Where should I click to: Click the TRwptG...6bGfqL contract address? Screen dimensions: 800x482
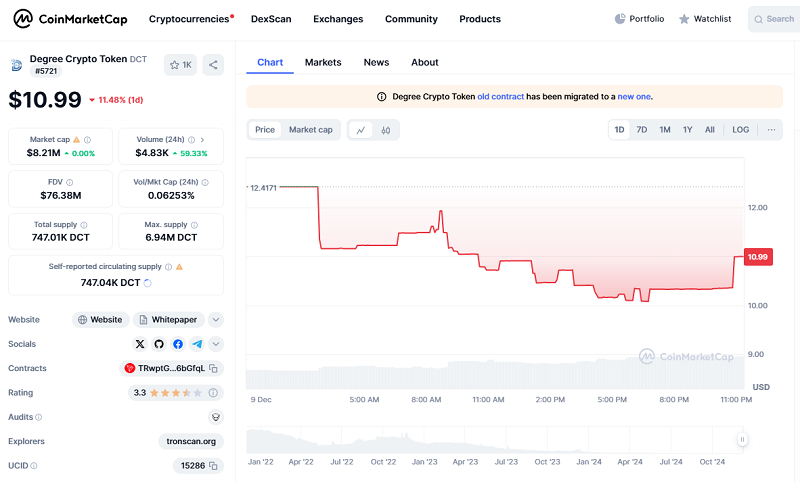[171, 368]
